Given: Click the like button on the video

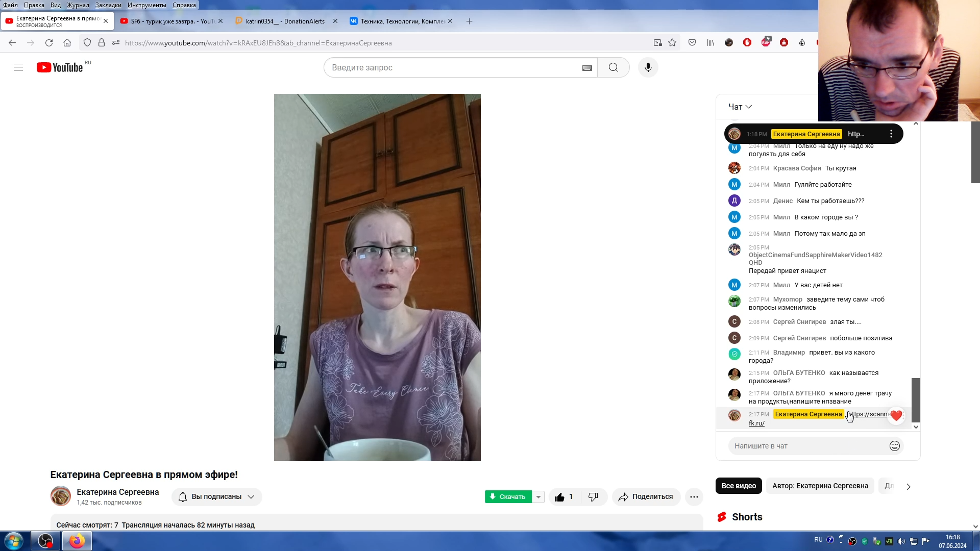Looking at the screenshot, I should coord(559,496).
